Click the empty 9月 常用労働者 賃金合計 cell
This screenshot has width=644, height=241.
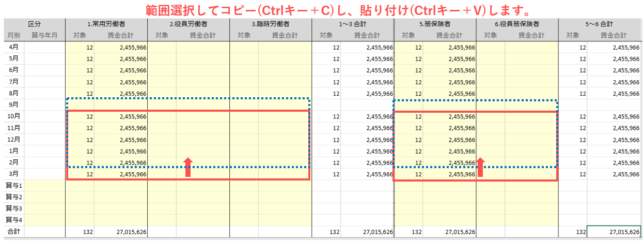[121, 105]
